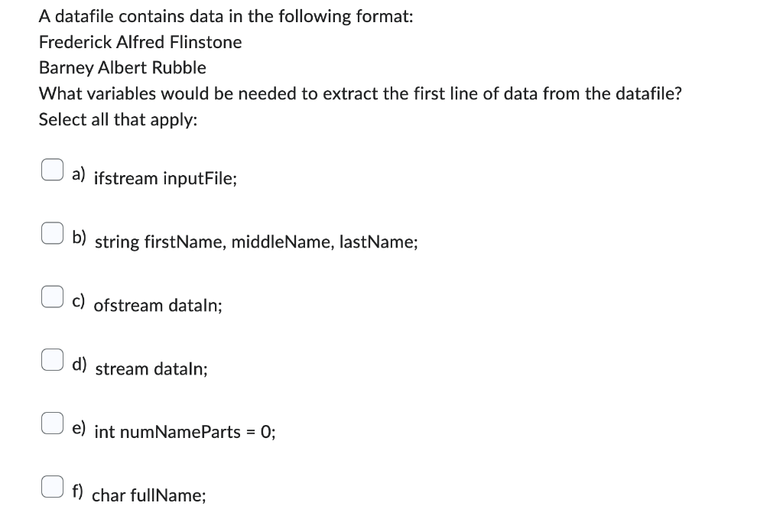Image resolution: width=783 pixels, height=532 pixels.
Task: Check the checkbox for answer e
Action: point(52,423)
